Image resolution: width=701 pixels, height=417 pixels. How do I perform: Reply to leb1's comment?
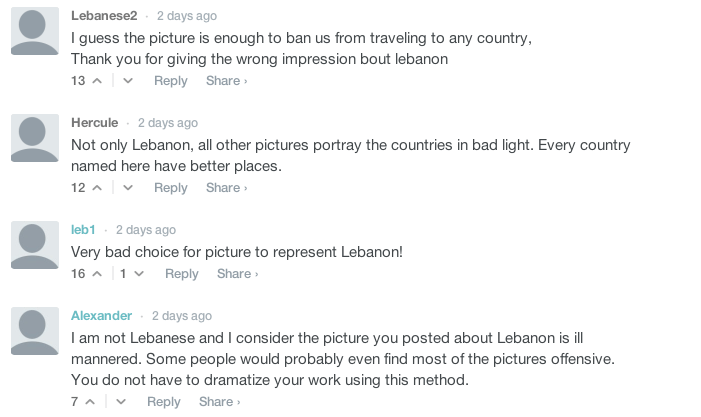[x=182, y=274]
